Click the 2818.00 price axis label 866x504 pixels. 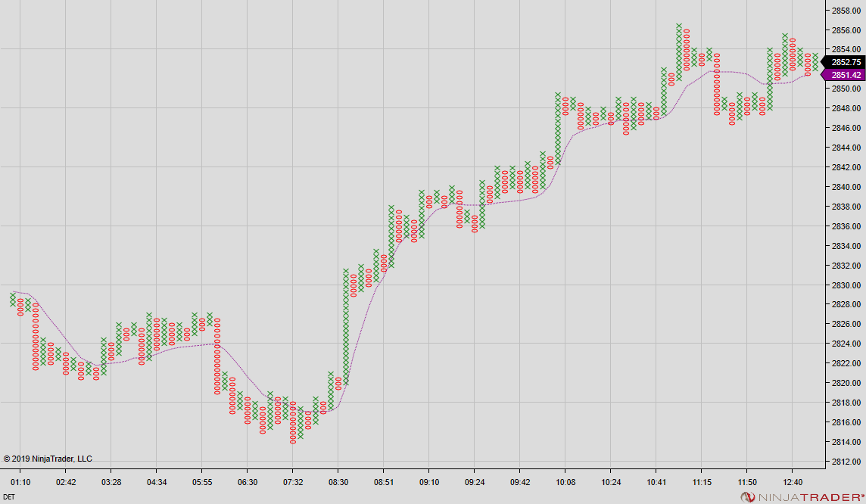coord(846,403)
